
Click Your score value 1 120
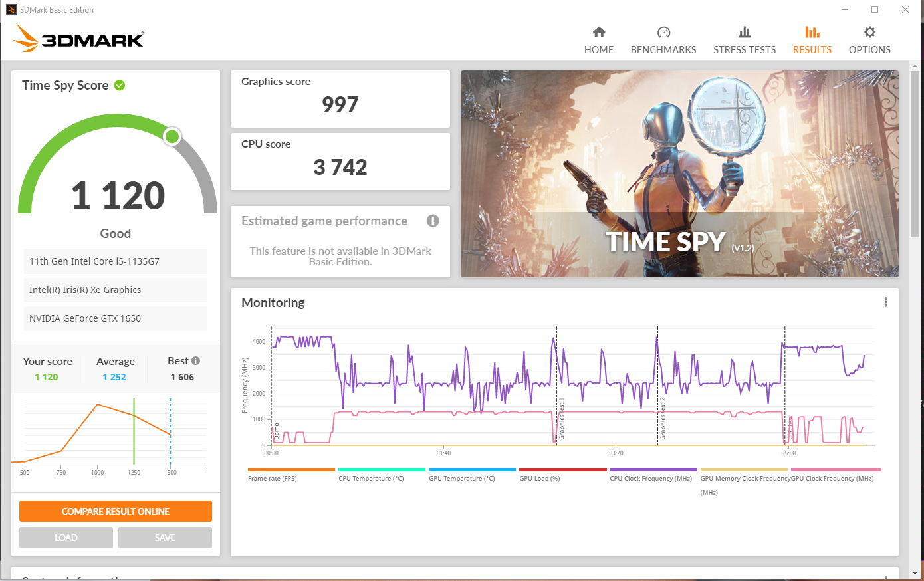[x=47, y=377]
